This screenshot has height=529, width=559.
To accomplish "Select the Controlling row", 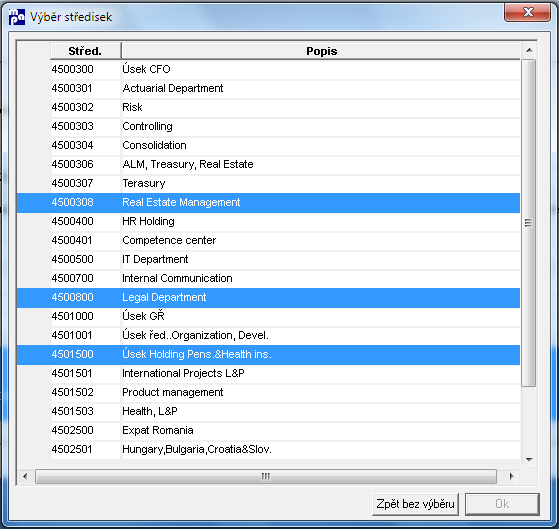I will coord(268,126).
